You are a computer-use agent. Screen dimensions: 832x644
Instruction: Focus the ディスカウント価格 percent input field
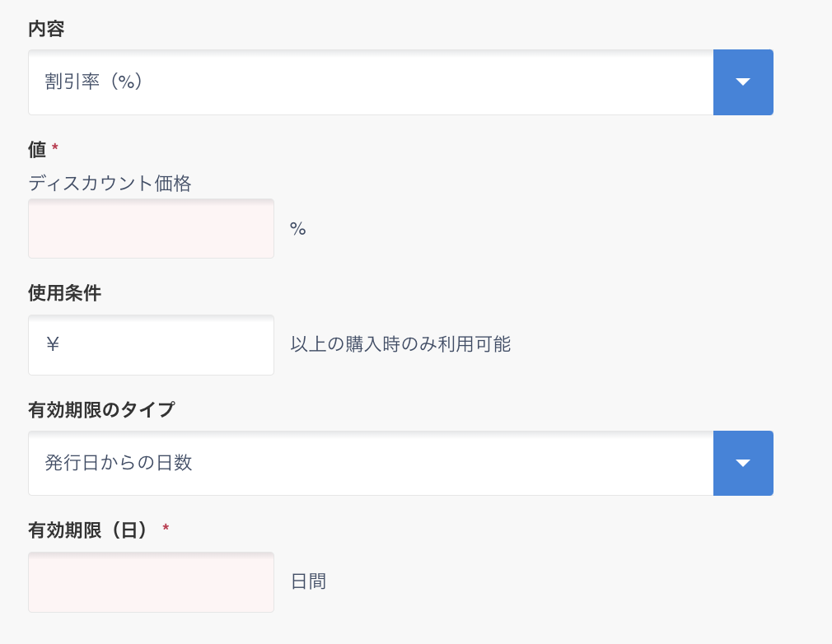point(151,229)
